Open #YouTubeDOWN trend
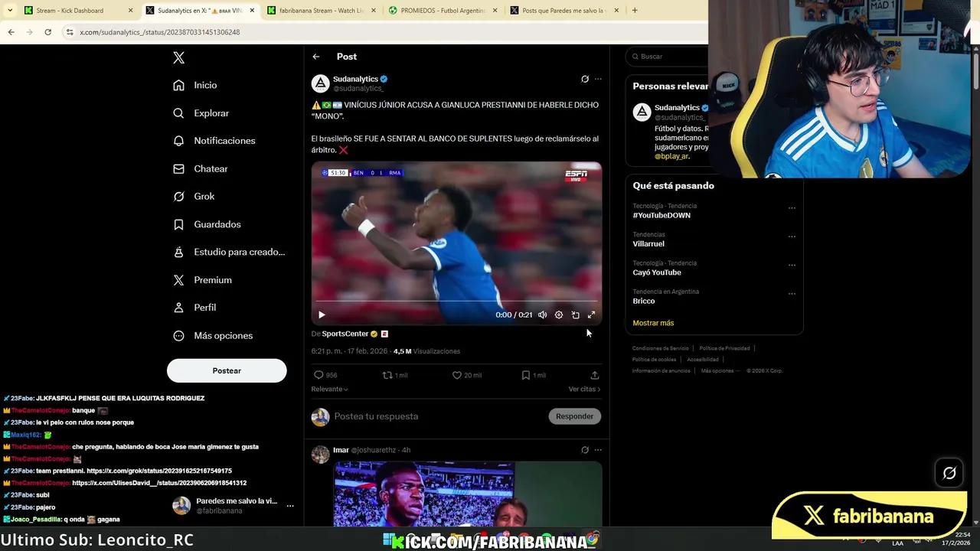Image resolution: width=980 pixels, height=551 pixels. click(x=661, y=215)
